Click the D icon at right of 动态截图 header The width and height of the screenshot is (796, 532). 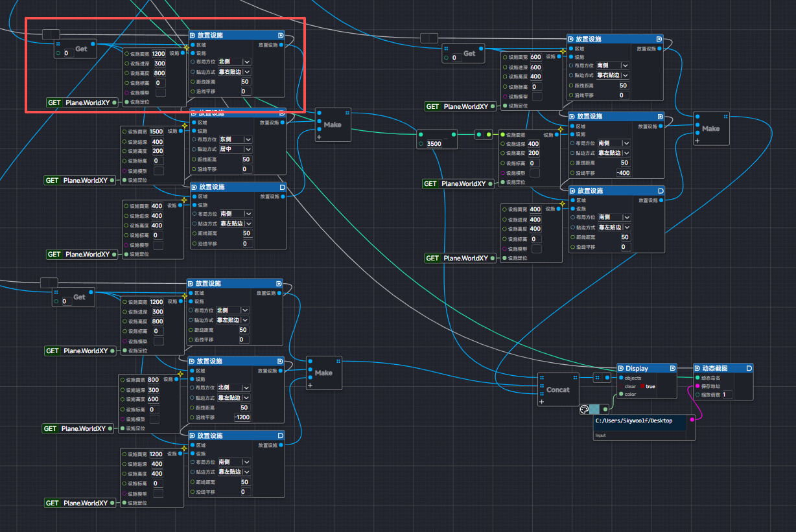749,368
